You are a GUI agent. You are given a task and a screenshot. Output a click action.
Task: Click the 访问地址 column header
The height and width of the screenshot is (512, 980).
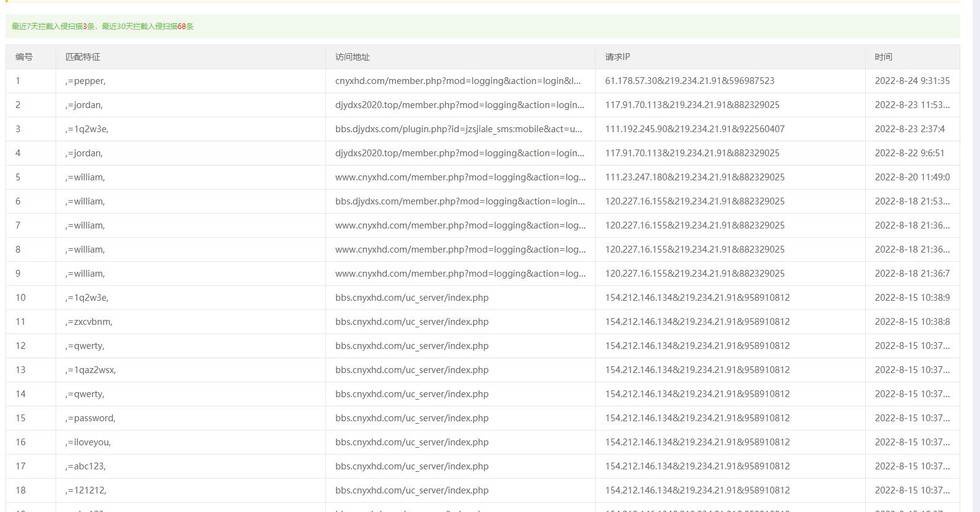point(461,57)
